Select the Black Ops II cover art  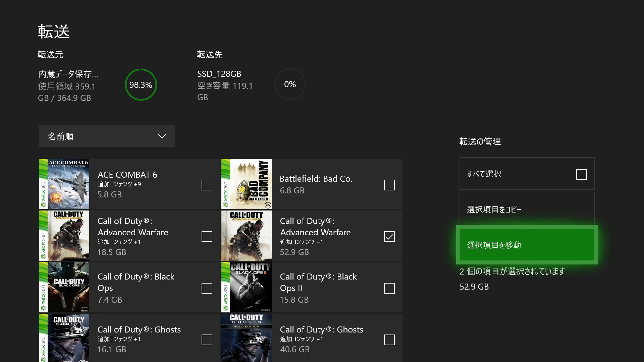(x=247, y=287)
